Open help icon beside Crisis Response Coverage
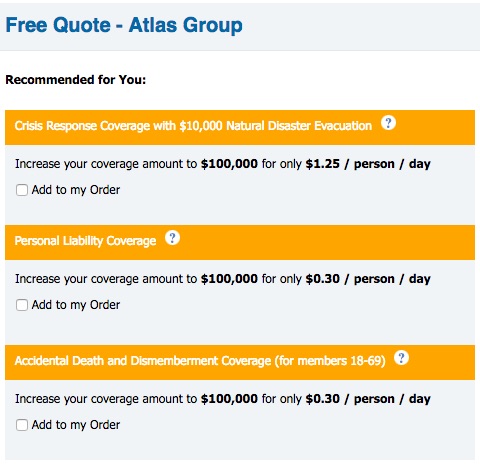 [388, 123]
